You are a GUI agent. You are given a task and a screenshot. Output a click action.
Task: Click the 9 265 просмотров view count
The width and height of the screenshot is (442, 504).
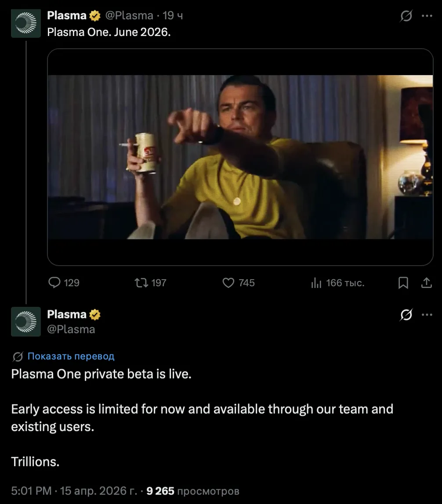point(193,490)
